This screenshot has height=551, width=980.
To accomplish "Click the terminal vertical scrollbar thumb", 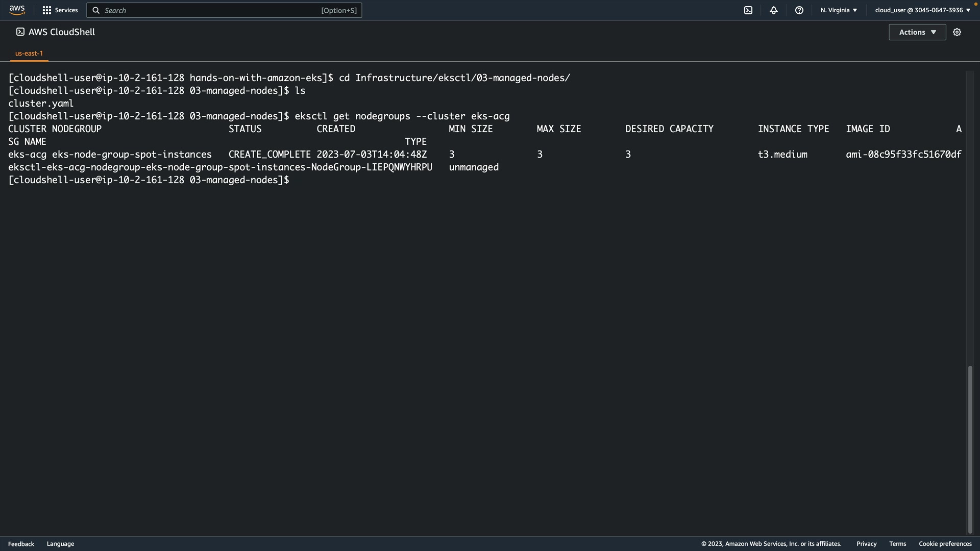I will (970, 449).
